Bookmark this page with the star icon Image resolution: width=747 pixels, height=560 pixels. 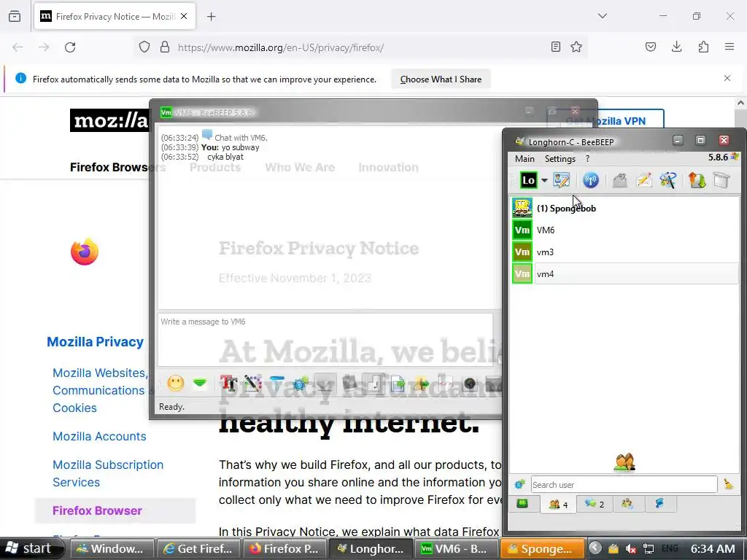tap(576, 47)
